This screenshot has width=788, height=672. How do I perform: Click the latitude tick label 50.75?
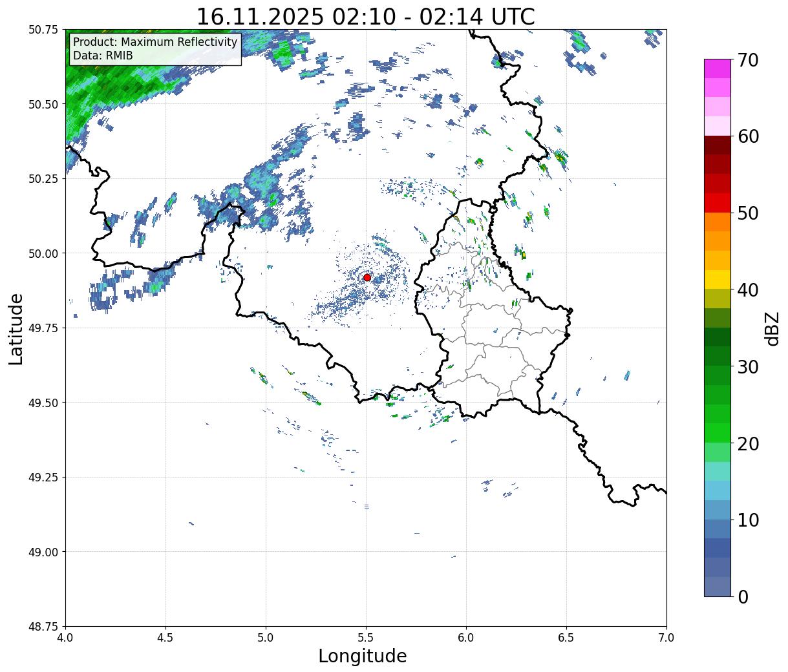(x=43, y=30)
